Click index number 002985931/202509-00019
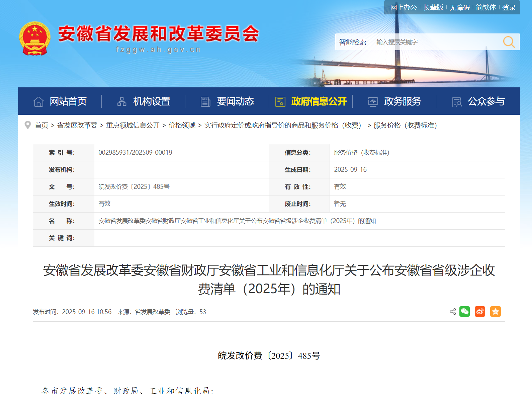532x394 pixels. [x=135, y=152]
